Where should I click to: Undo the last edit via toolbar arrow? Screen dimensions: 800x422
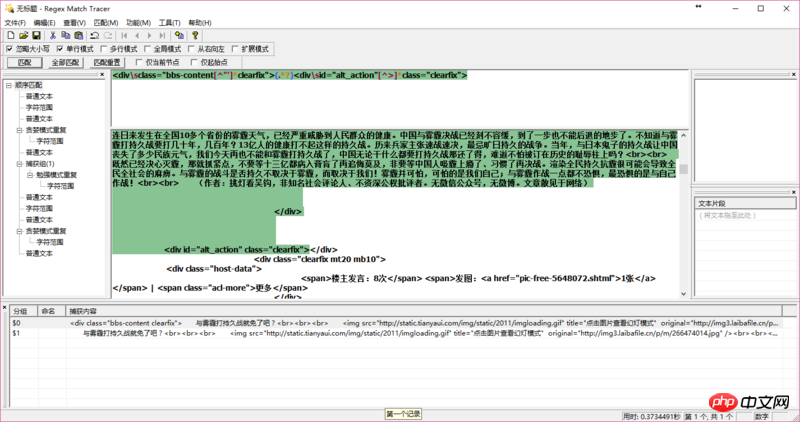click(x=94, y=35)
